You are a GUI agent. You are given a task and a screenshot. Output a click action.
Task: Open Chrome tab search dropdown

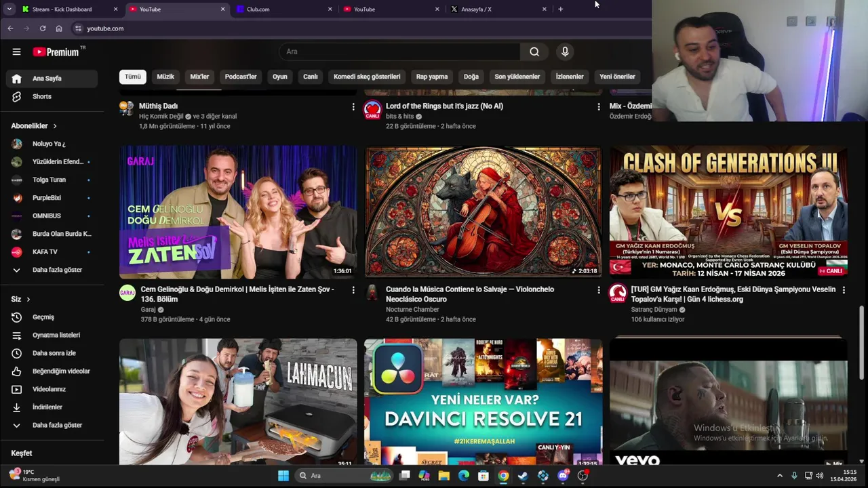click(10, 9)
